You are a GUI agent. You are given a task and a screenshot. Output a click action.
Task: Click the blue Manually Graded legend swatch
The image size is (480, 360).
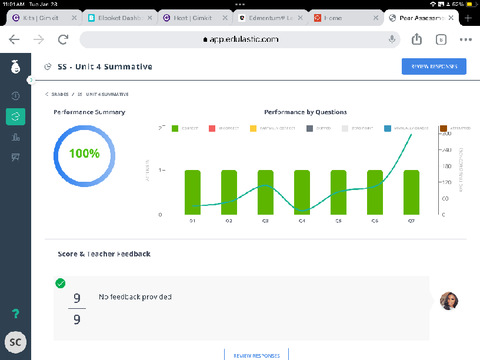tap(387, 128)
